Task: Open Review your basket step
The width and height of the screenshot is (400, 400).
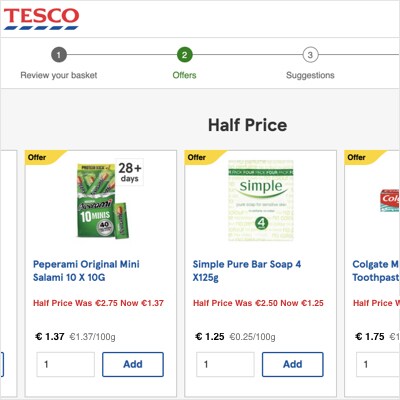Action: pyautogui.click(x=59, y=75)
